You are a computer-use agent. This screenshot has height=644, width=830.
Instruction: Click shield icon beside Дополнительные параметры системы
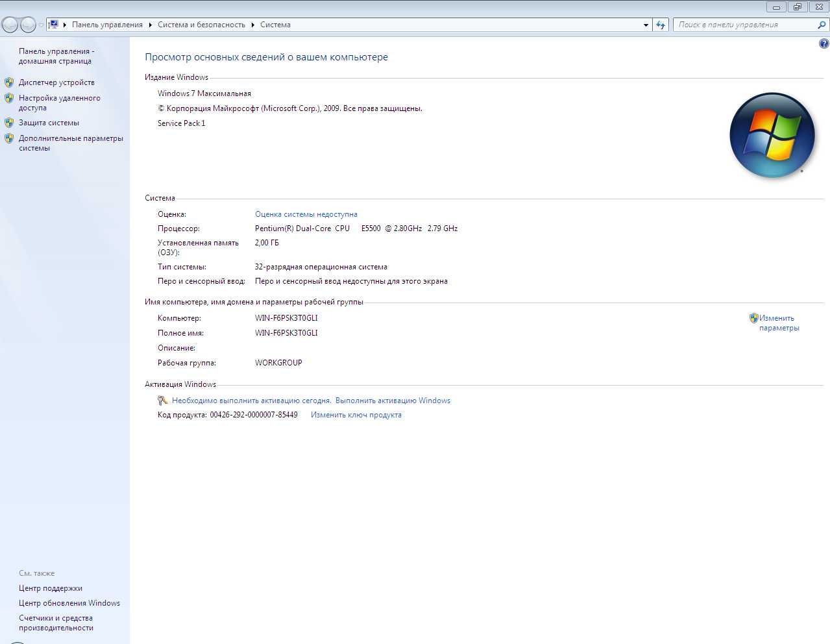pos(9,138)
